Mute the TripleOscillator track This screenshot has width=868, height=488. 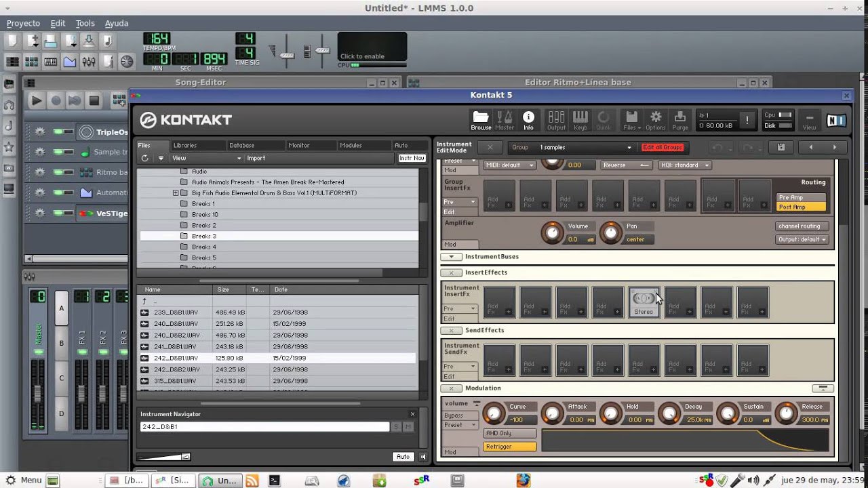(x=60, y=132)
